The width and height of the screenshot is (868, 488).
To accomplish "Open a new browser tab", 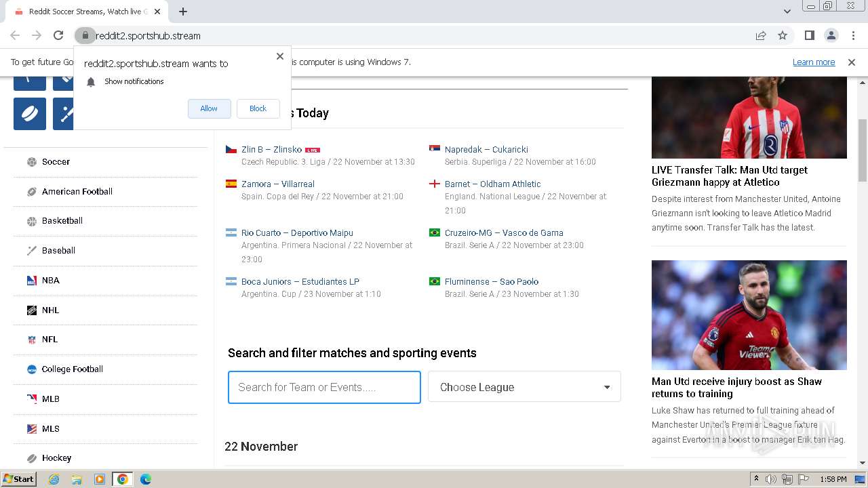I will (183, 12).
